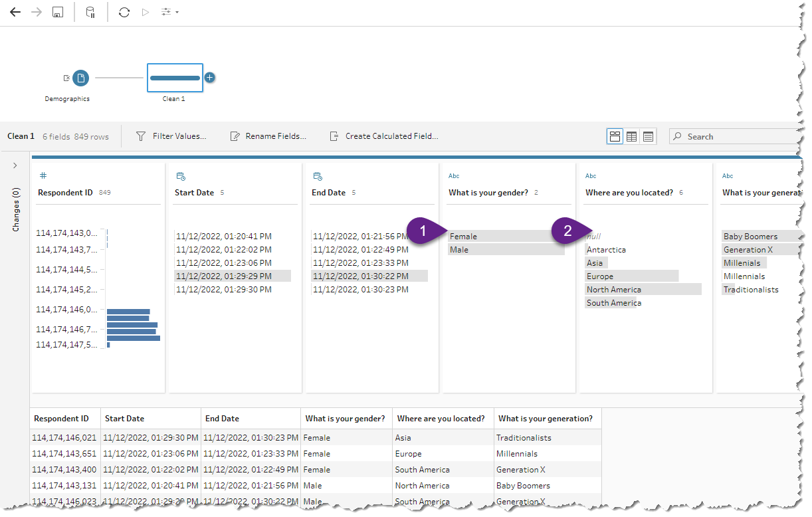
Task: Select End Date value 01:21:56 PM
Action: 361,237
